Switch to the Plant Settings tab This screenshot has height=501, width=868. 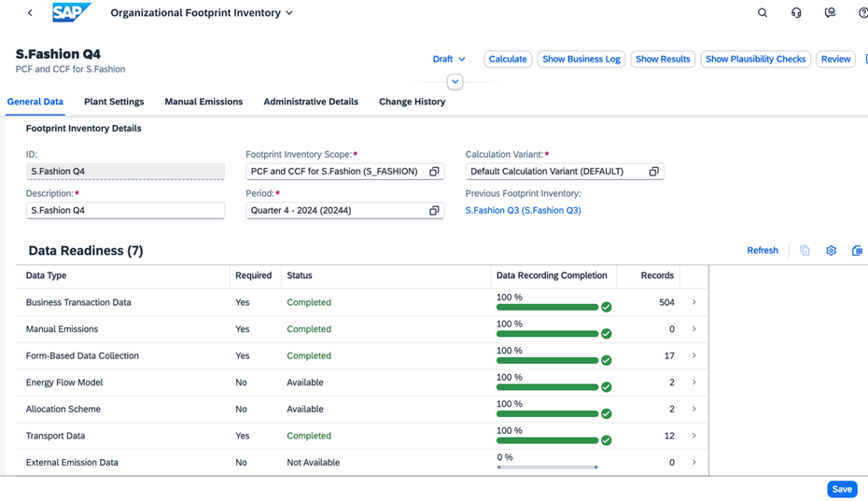[114, 102]
